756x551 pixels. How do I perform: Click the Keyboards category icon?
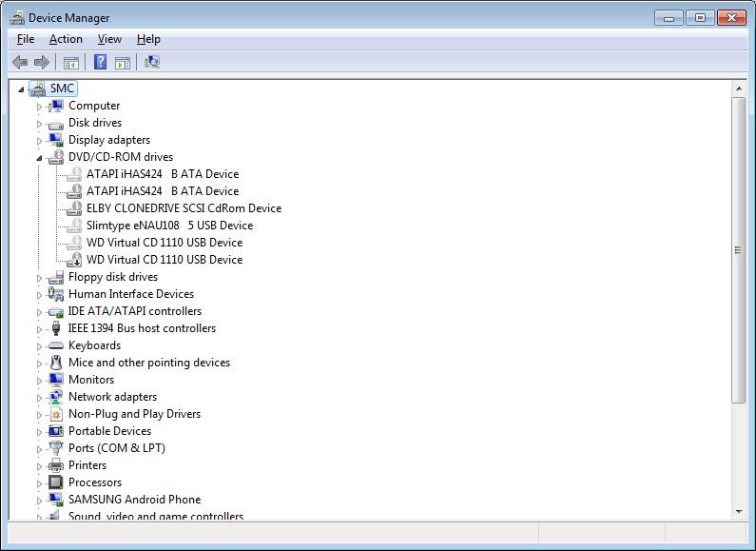point(56,345)
